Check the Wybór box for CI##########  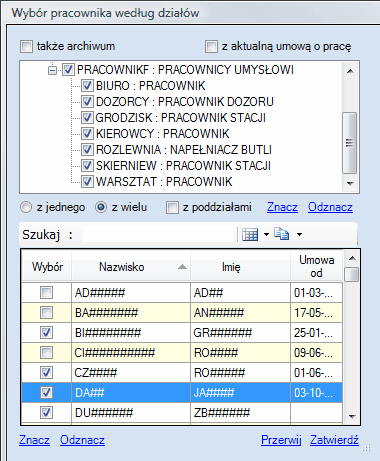46,353
